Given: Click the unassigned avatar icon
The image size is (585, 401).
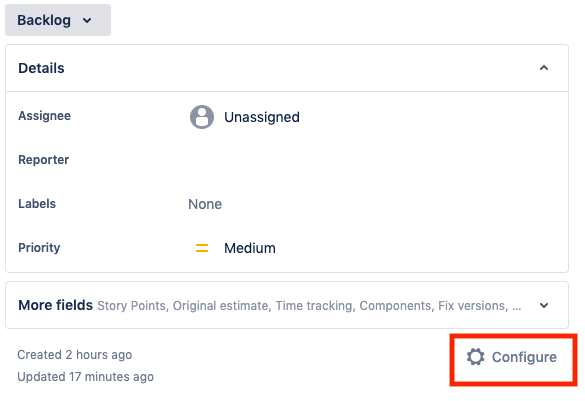Looking at the screenshot, I should click(202, 117).
